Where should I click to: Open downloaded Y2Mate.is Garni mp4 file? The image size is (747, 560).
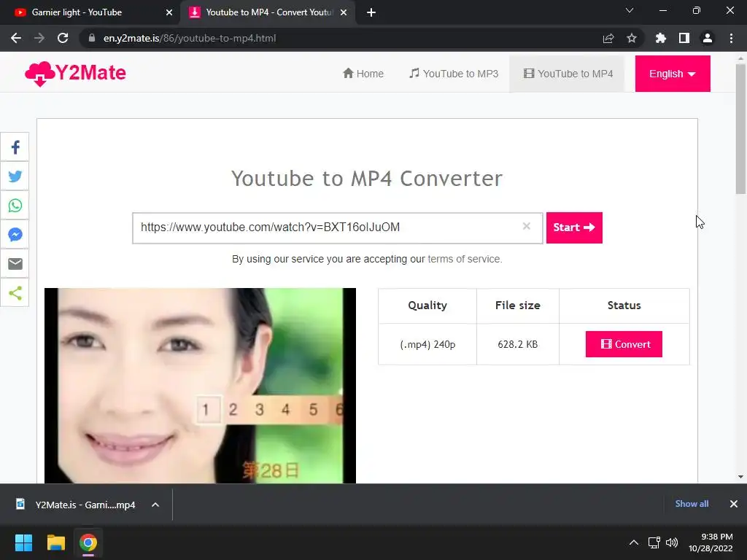76,505
